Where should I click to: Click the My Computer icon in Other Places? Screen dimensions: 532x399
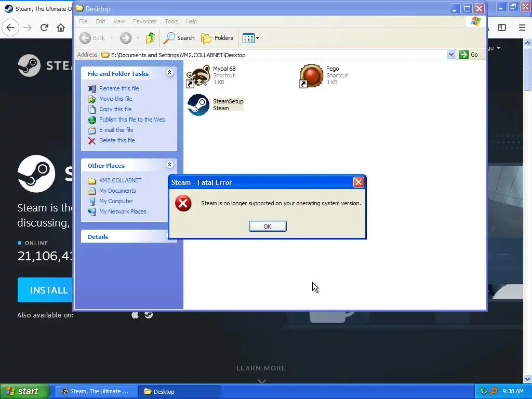[x=91, y=201]
